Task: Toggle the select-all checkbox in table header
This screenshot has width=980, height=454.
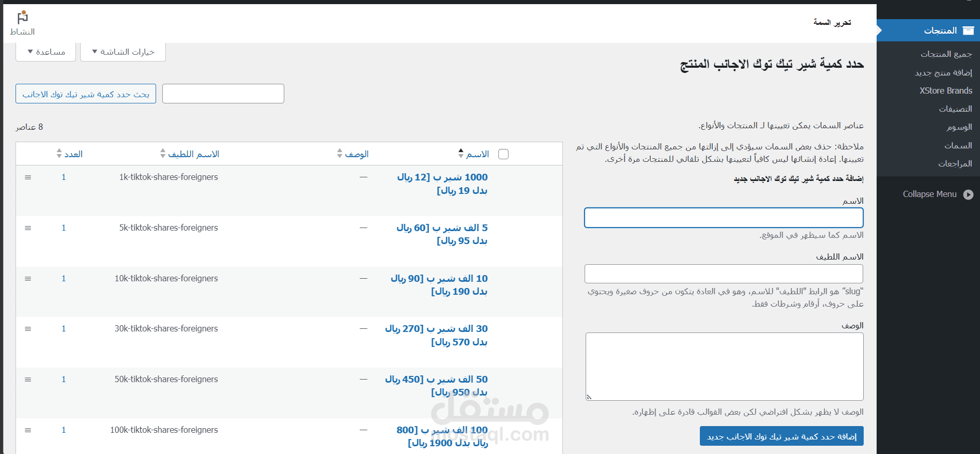Action: tap(503, 154)
